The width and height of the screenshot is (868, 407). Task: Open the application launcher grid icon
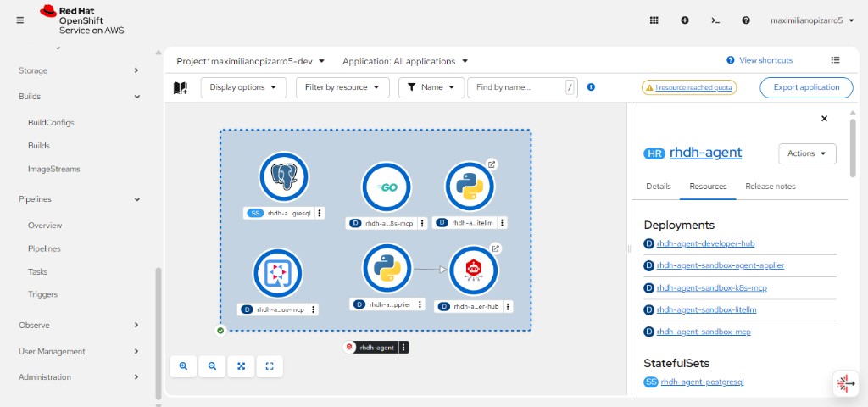click(x=654, y=20)
